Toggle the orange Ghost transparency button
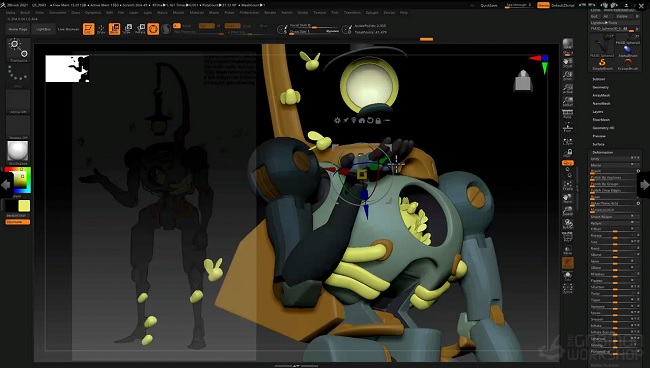Viewport: 650px width, 368px height. (568, 262)
